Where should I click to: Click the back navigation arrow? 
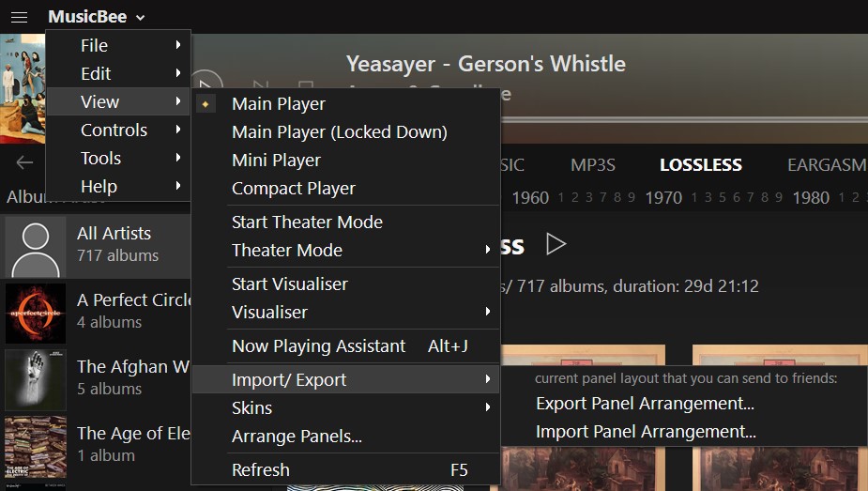[x=24, y=162]
